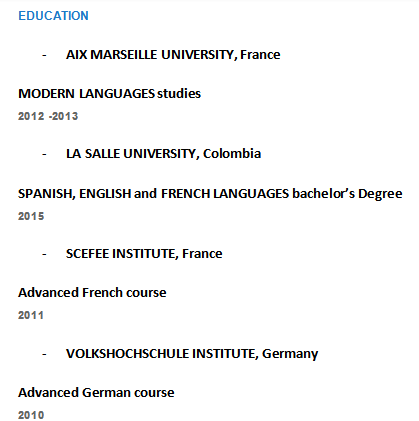The width and height of the screenshot is (419, 421).
Task: Click the 2015 year text
Action: click(x=31, y=216)
